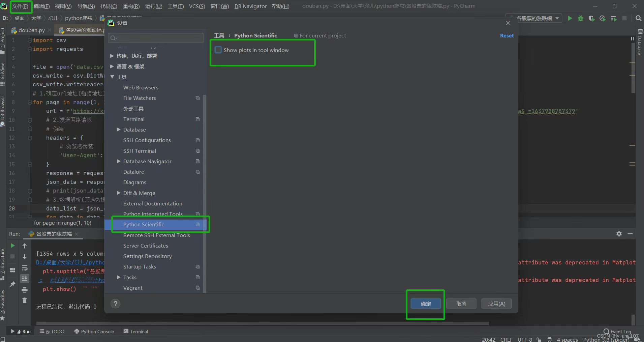Pin the Run tab with pin icon
This screenshot has width=644, height=342.
pos(12,284)
